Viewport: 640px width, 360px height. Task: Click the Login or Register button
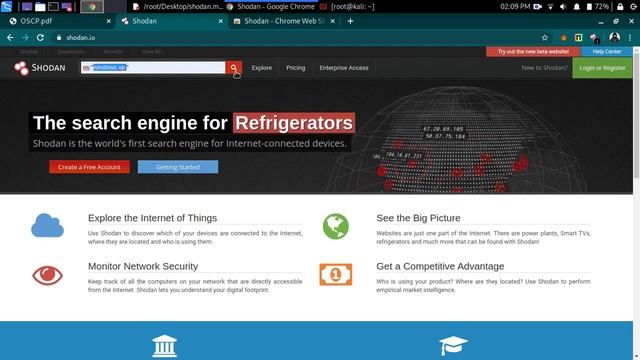pyautogui.click(x=602, y=68)
